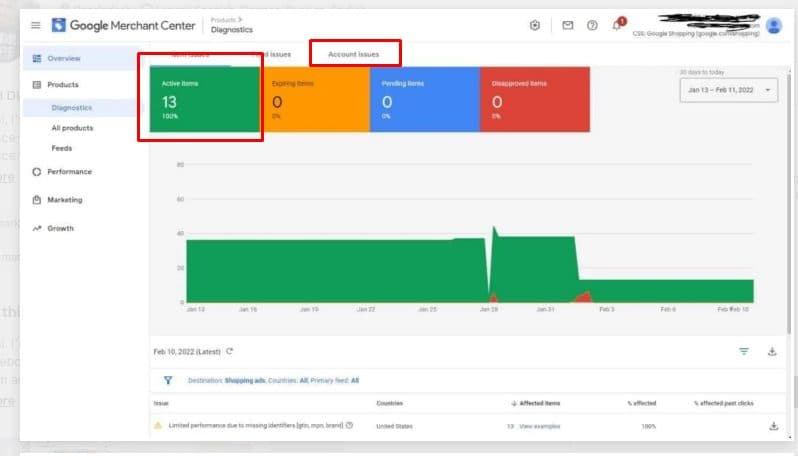This screenshot has height=456, width=798.
Task: Download the issues report above the table
Action: click(x=772, y=351)
